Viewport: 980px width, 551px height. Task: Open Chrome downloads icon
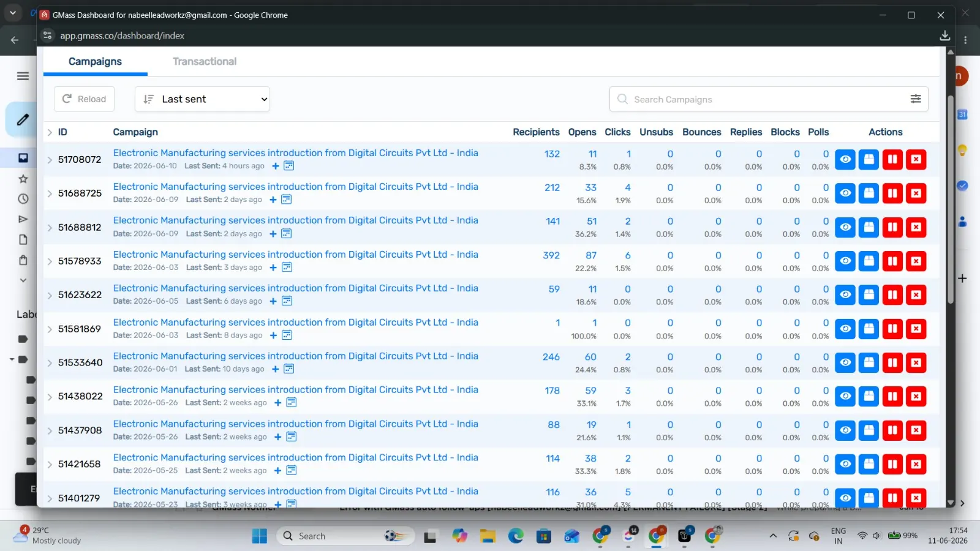(944, 36)
